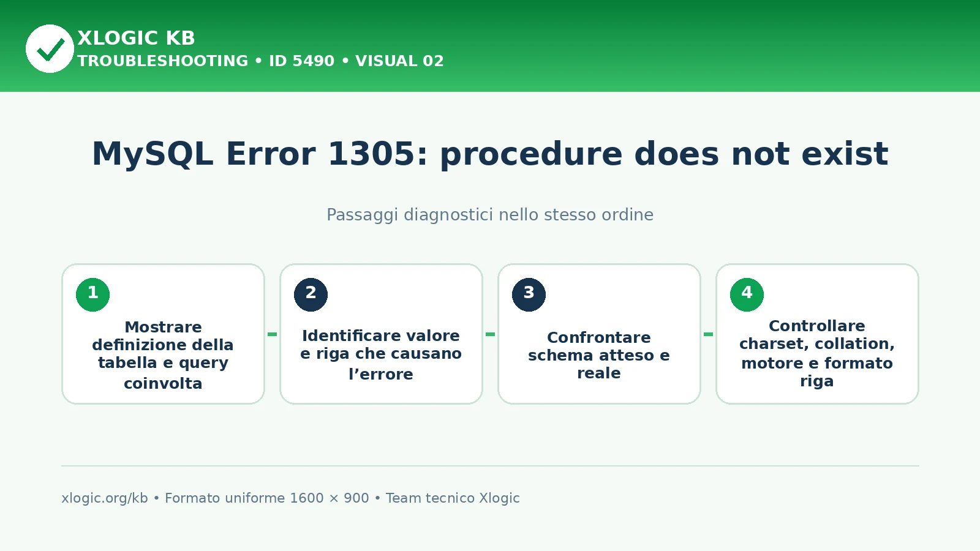This screenshot has width=980, height=551.
Task: Click the Passaggi diagnostici subtitle text
Action: click(490, 215)
